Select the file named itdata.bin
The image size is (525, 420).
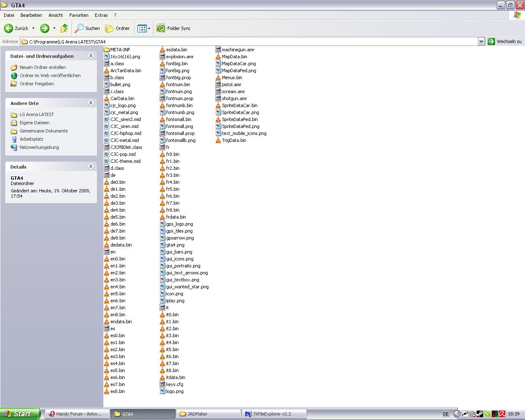coord(176,377)
